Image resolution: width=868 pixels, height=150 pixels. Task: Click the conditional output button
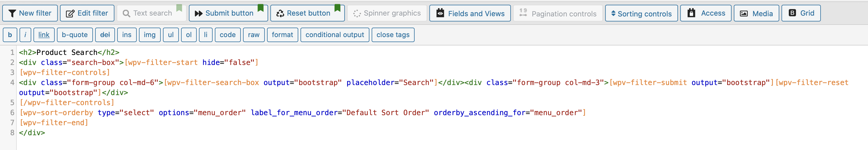click(335, 35)
